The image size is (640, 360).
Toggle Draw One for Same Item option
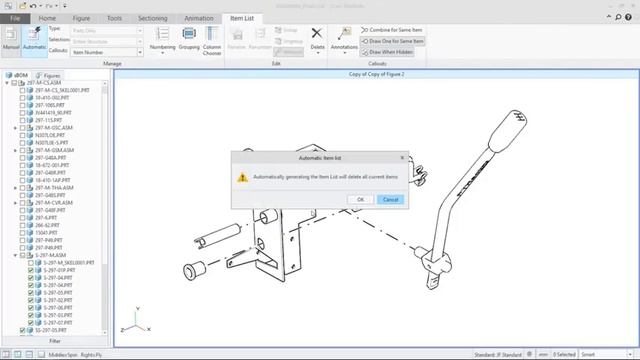[392, 41]
